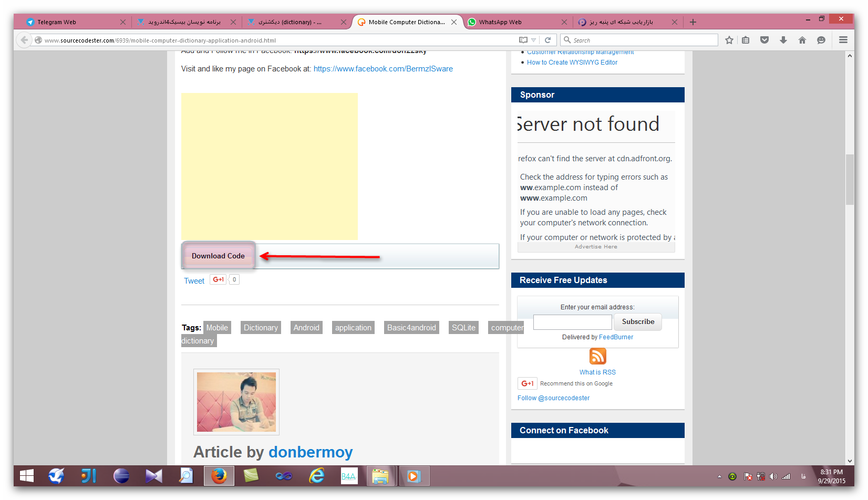Image resolution: width=868 pixels, height=500 pixels.
Task: Open the Downloads arrow icon
Action: point(783,40)
